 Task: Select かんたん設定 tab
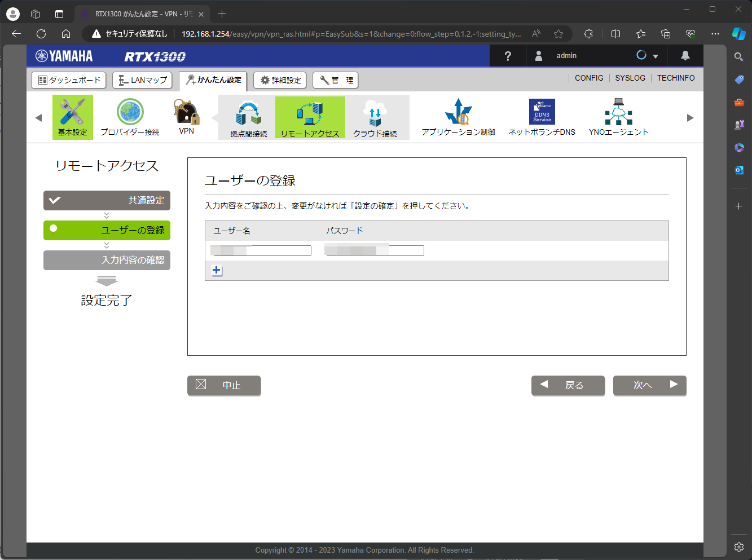click(213, 80)
